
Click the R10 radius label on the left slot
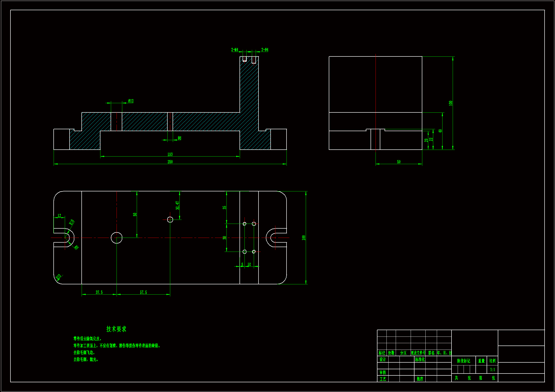point(71,222)
